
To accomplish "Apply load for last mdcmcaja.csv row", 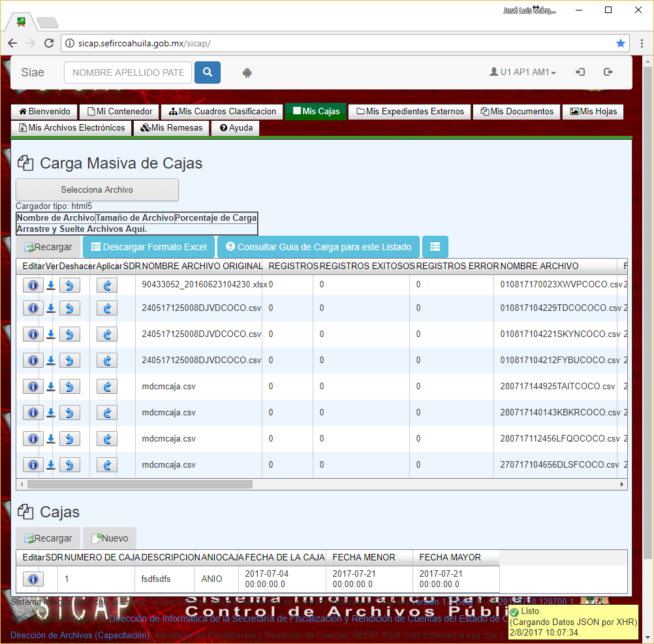I will [x=107, y=465].
